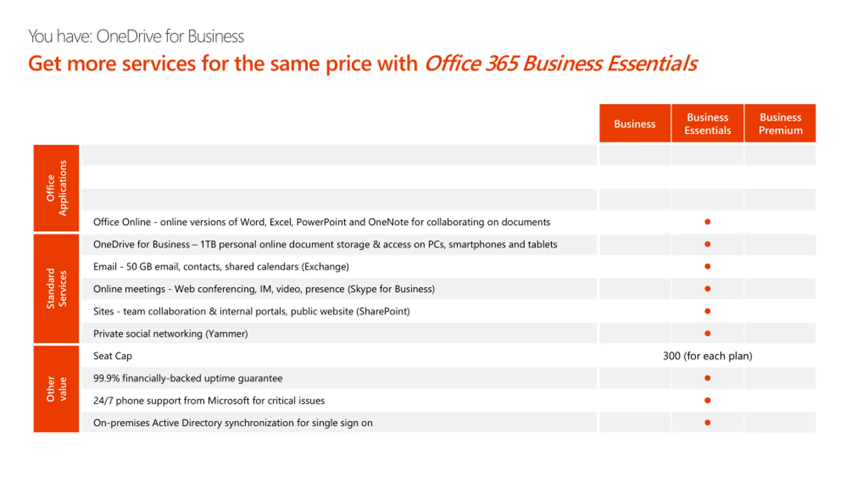Click the dot for 99.9% uptime guarantee

707,378
